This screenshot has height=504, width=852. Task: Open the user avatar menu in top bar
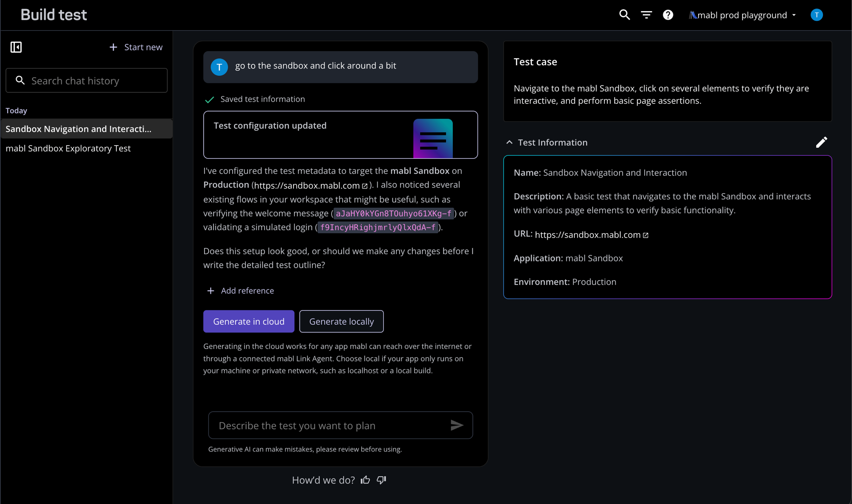pyautogui.click(x=816, y=15)
